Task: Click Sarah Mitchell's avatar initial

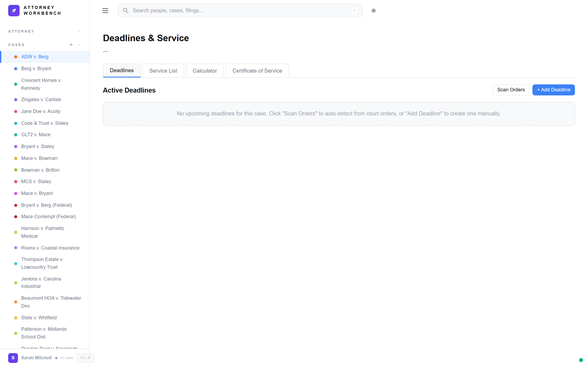Action: pyautogui.click(x=13, y=358)
